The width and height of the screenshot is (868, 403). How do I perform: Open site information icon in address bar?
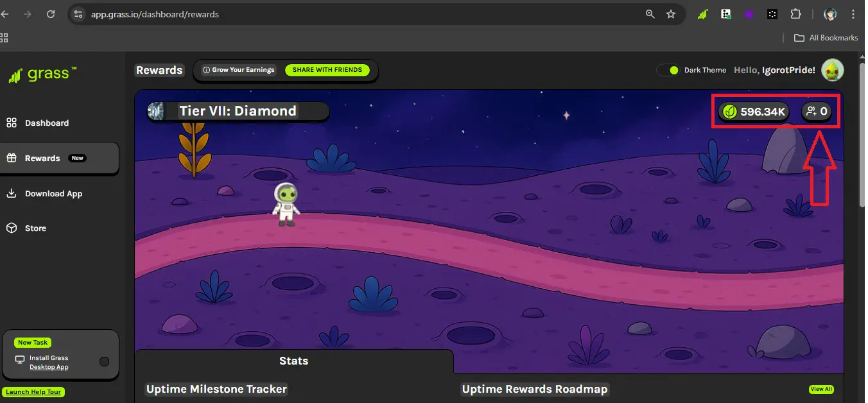pos(78,13)
